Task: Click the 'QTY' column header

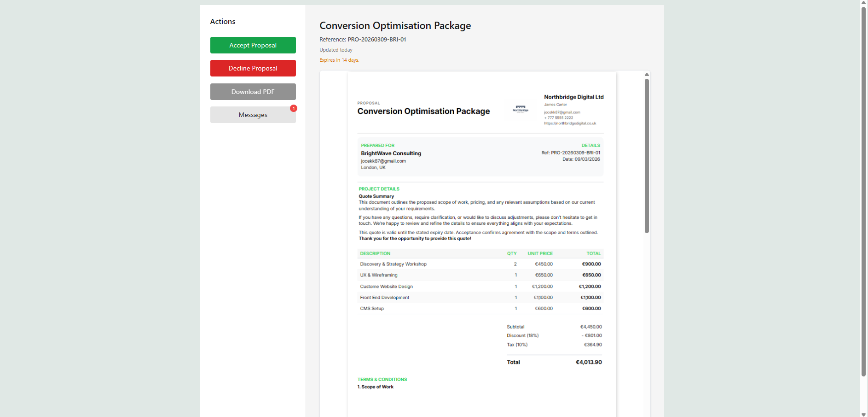Action: click(x=512, y=254)
